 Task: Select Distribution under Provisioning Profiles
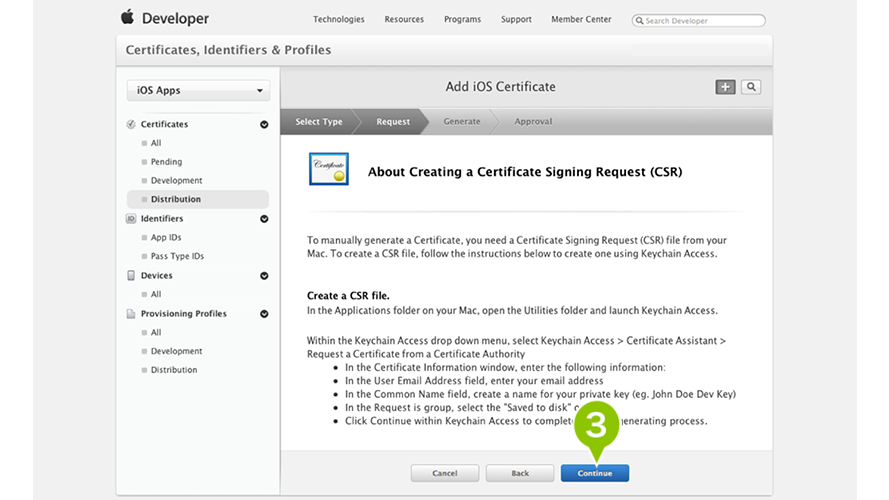point(173,370)
